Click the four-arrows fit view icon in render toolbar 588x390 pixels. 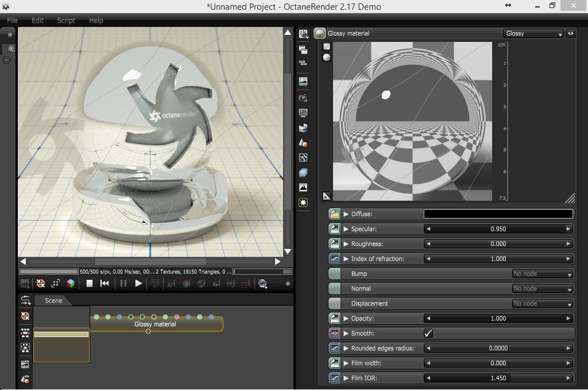click(x=56, y=283)
